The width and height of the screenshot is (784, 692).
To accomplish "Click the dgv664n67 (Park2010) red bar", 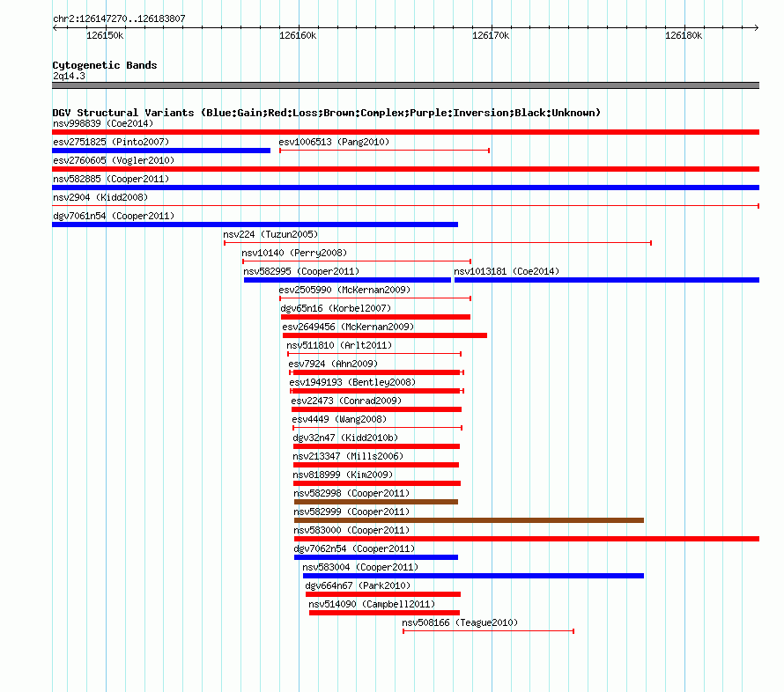I will click(x=383, y=594).
